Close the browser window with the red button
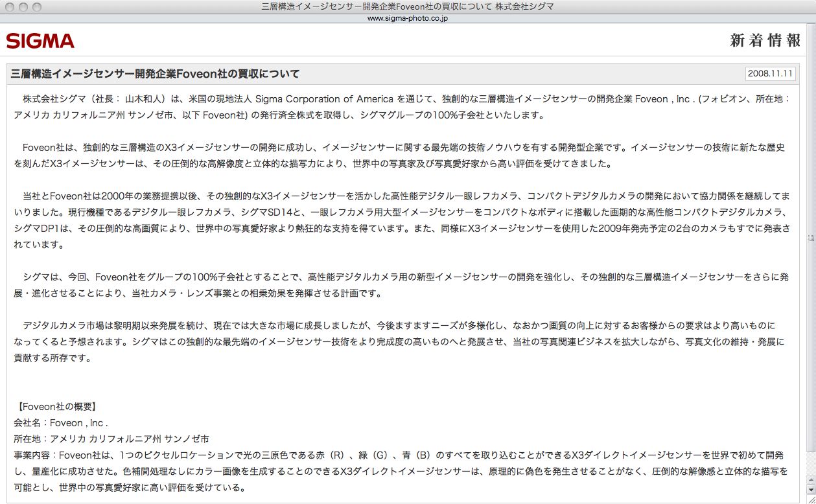The height and width of the screenshot is (504, 816). 9,6
